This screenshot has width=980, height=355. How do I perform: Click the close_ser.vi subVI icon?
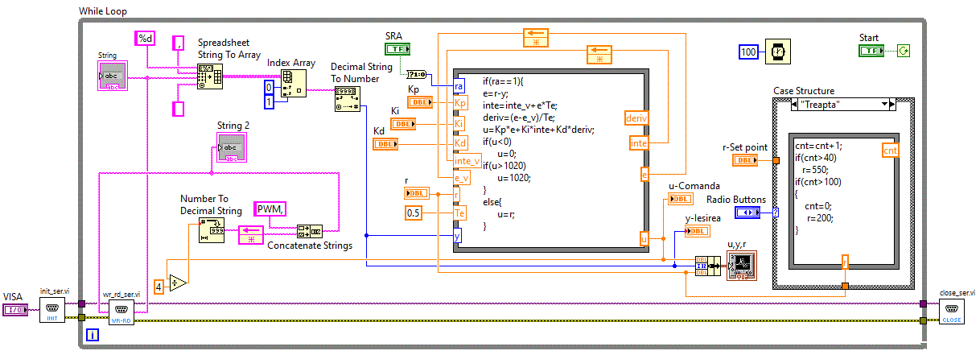click(951, 311)
